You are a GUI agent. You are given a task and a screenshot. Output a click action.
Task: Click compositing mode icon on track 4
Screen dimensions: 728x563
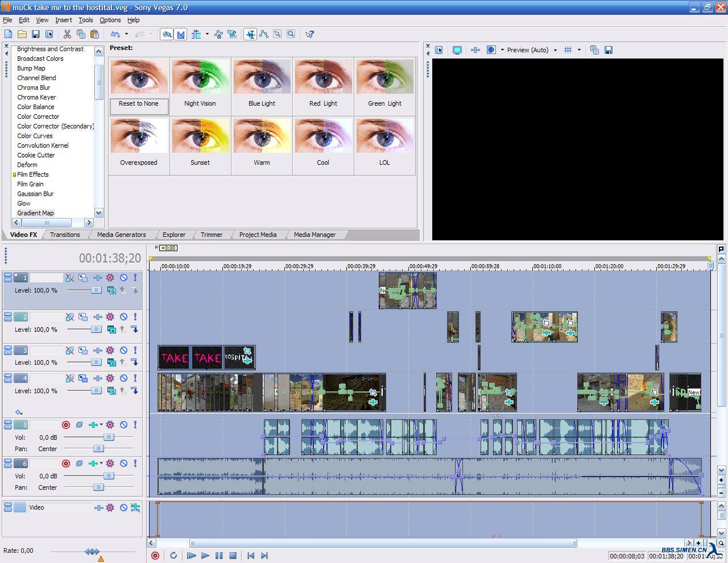point(112,391)
